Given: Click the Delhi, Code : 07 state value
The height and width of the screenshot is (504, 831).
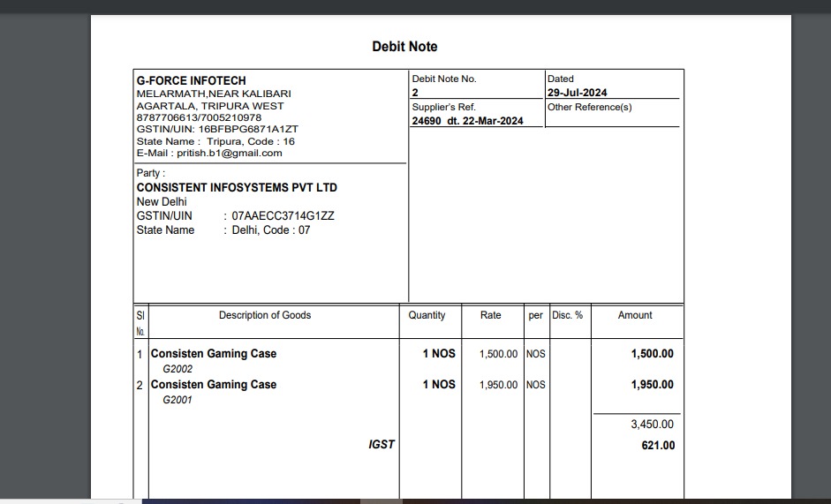Looking at the screenshot, I should point(270,230).
